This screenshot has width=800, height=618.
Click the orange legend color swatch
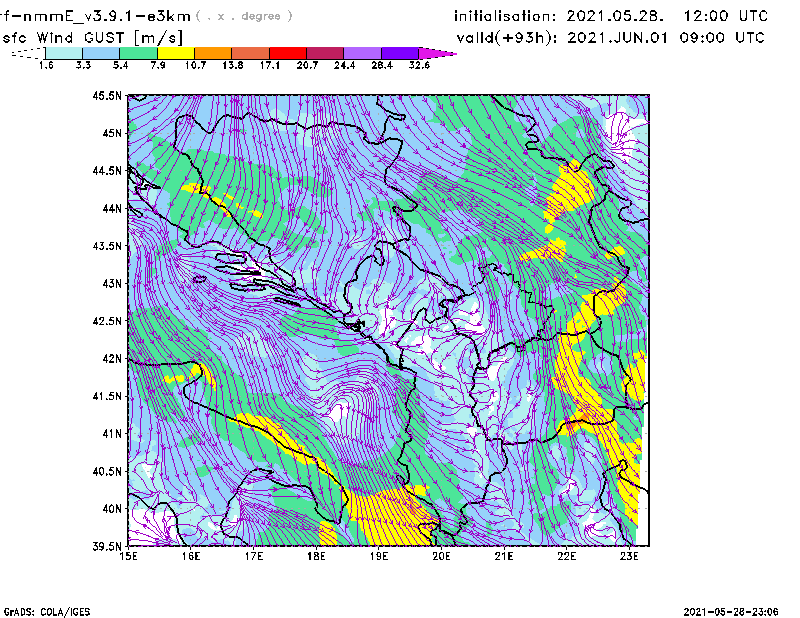pyautogui.click(x=214, y=52)
